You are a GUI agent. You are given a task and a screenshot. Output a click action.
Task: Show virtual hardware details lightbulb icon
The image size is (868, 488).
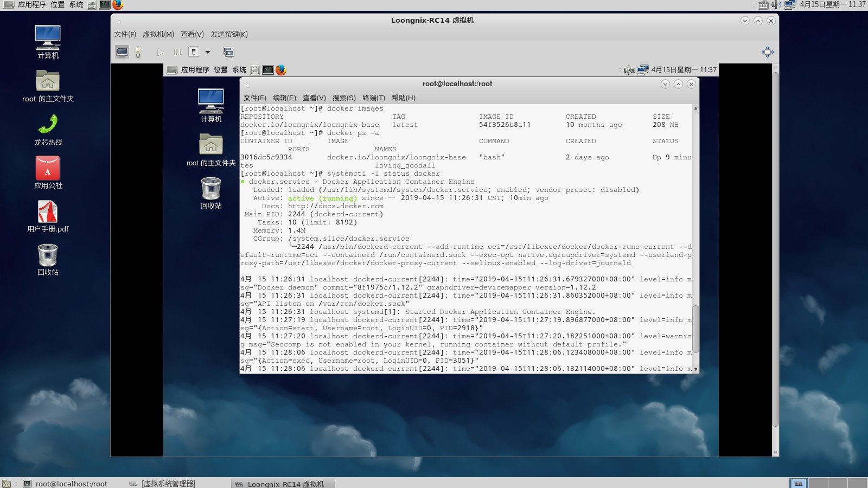click(138, 52)
